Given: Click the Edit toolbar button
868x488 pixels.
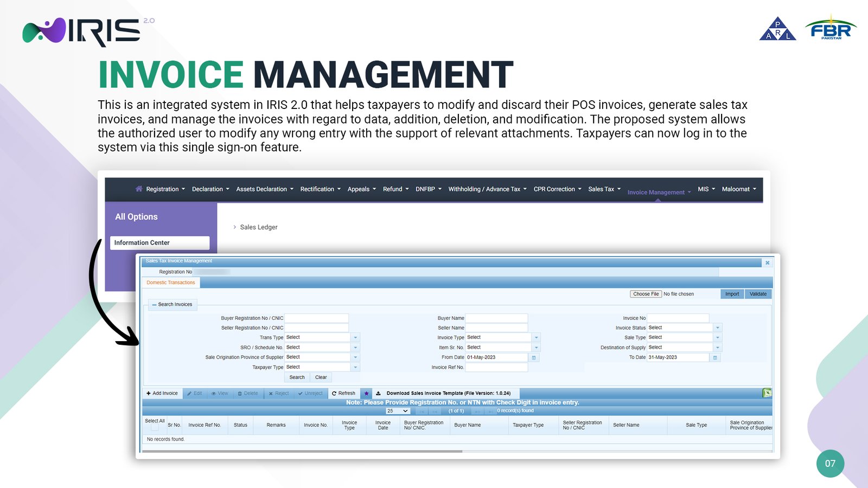Looking at the screenshot, I should (195, 394).
